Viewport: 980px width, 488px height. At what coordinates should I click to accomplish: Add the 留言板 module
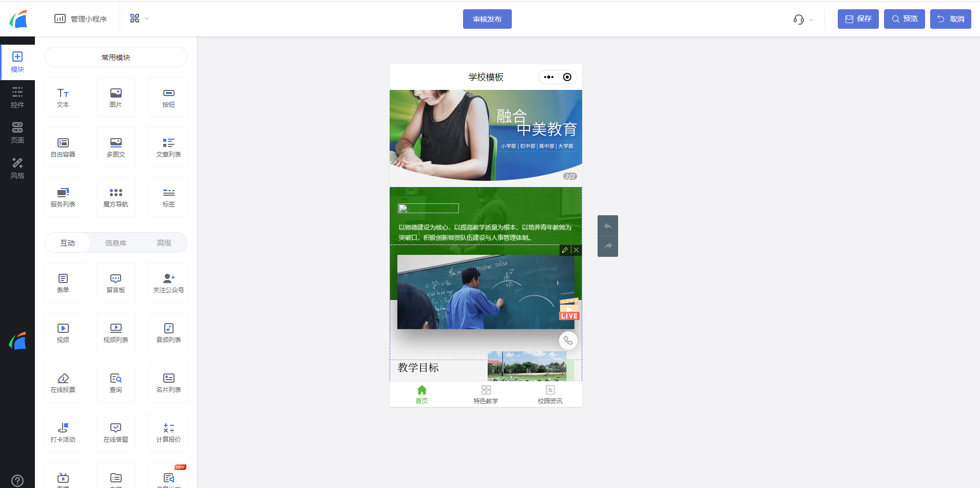click(116, 283)
